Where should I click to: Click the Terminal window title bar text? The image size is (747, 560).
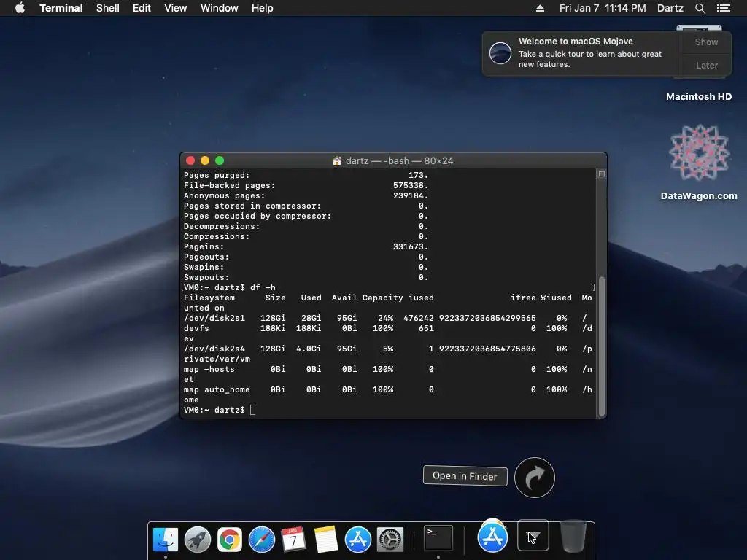(x=399, y=160)
